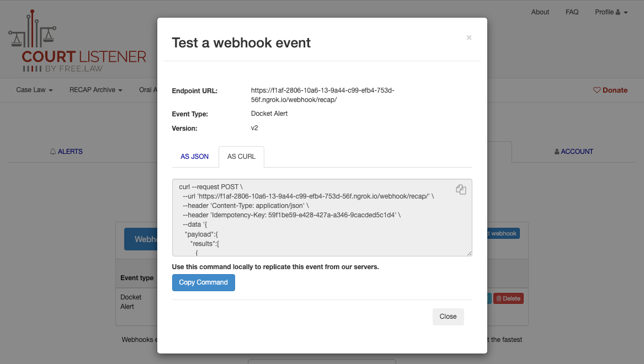Click the trash icon inside the Delete button

tap(499, 298)
